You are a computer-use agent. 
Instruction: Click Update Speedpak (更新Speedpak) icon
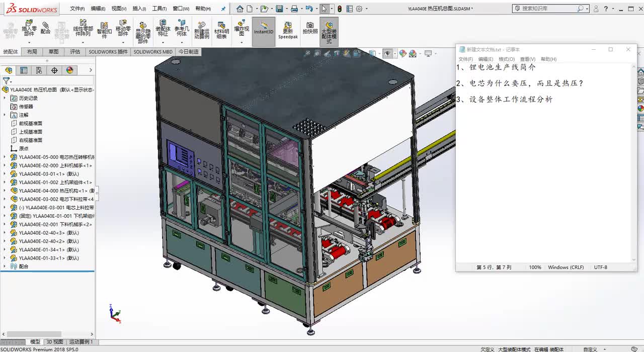(288, 31)
